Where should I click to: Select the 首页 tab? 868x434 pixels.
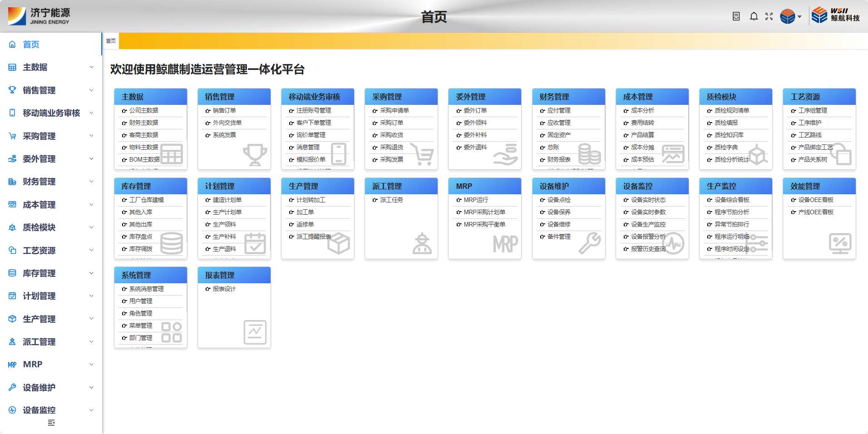point(111,41)
